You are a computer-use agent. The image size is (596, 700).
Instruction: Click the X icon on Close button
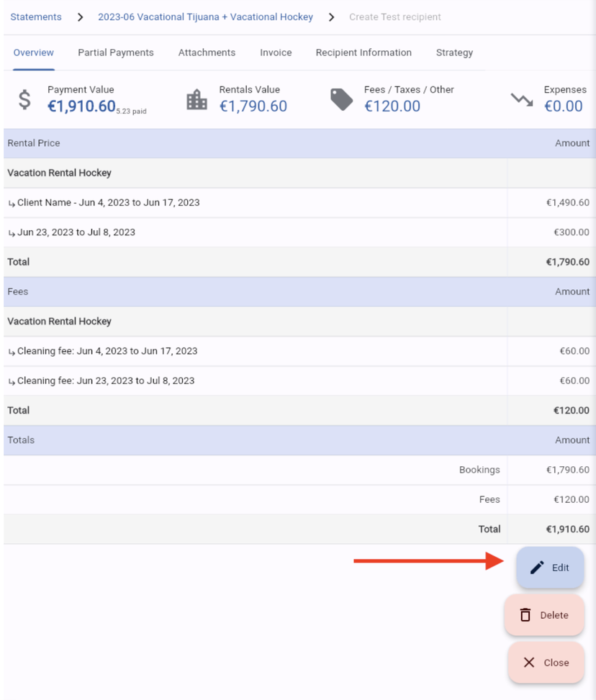click(x=529, y=663)
